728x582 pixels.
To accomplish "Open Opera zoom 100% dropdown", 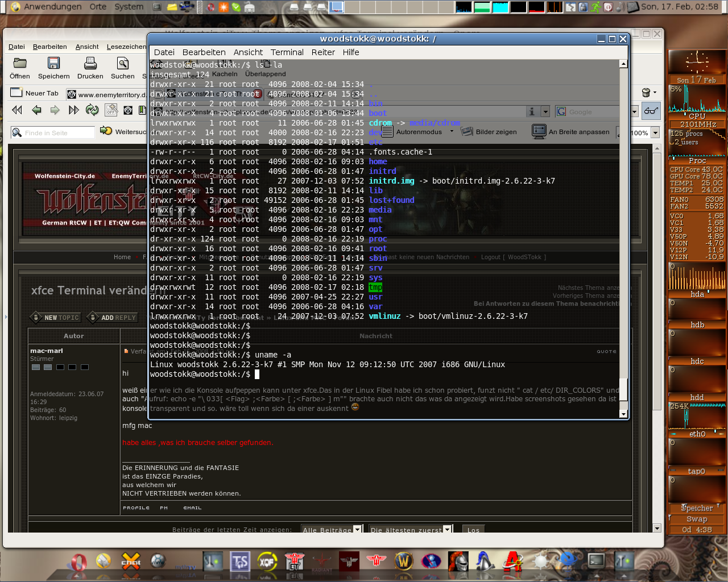I will (x=655, y=132).
